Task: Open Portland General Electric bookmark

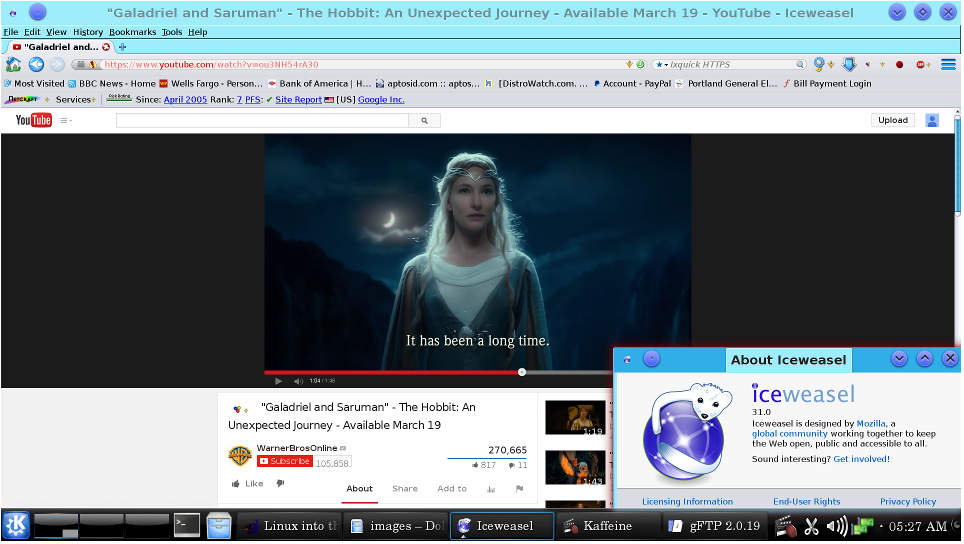Action: 727,84
